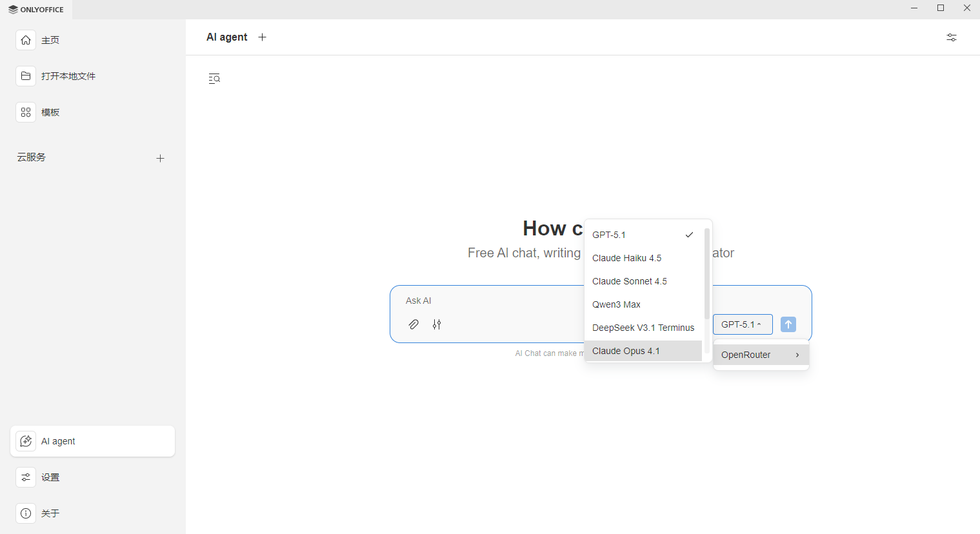Screen dimensions: 980x534
Task: Open AI agent settings sliders in top right
Action: [951, 37]
